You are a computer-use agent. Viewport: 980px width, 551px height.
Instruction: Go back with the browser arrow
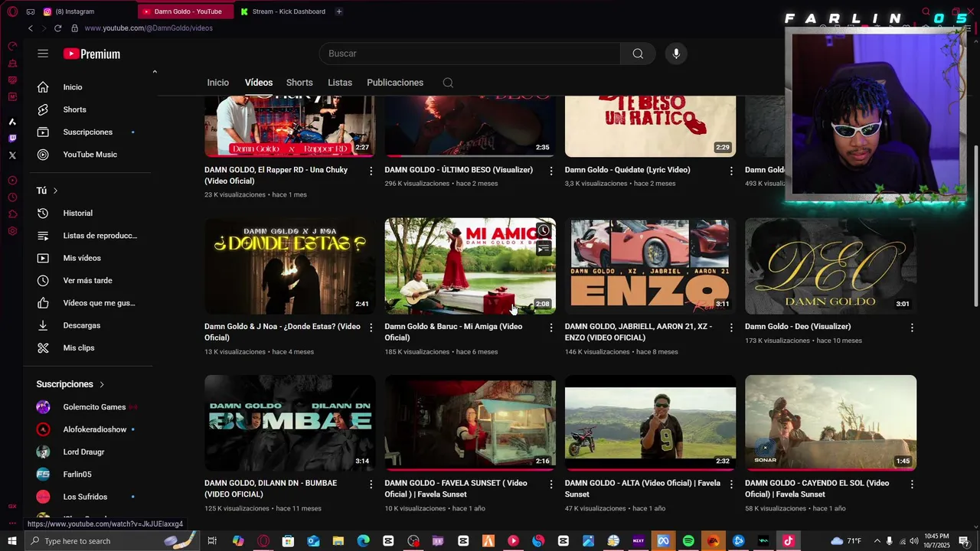[x=30, y=28]
